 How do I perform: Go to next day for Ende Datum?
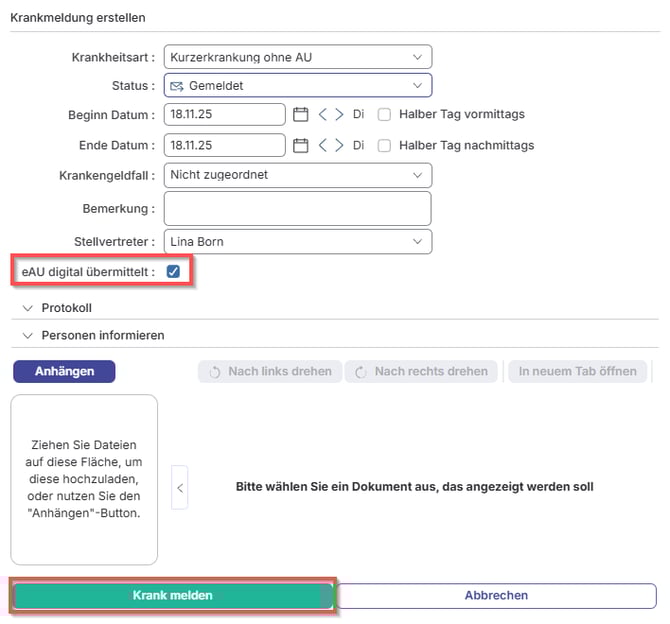pyautogui.click(x=339, y=146)
